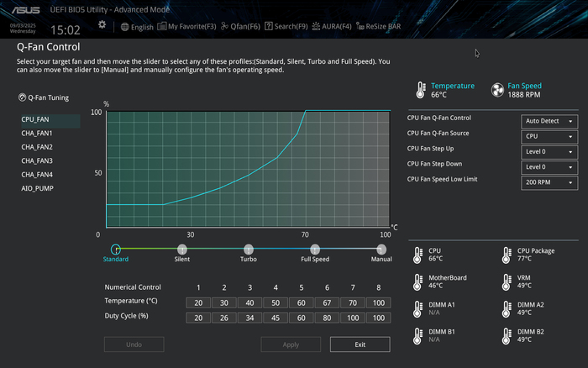
Task: Select the Standard fan profile
Action: (x=116, y=250)
